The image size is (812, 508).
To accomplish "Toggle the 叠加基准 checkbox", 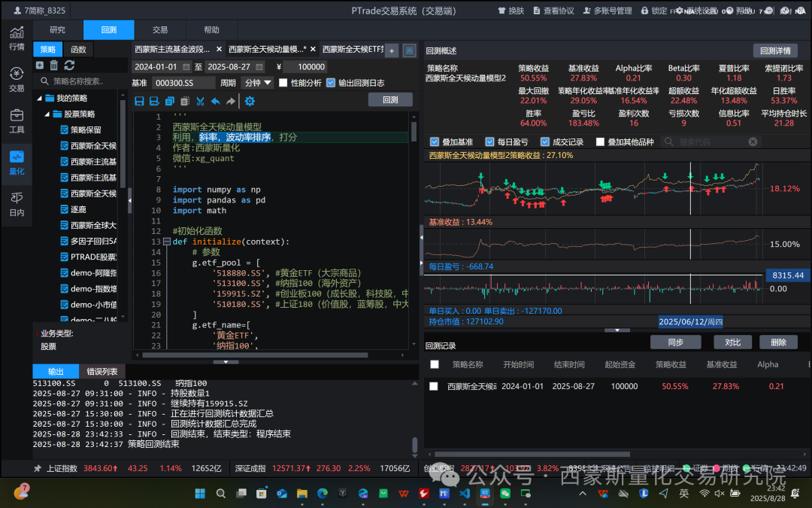I will coord(435,141).
